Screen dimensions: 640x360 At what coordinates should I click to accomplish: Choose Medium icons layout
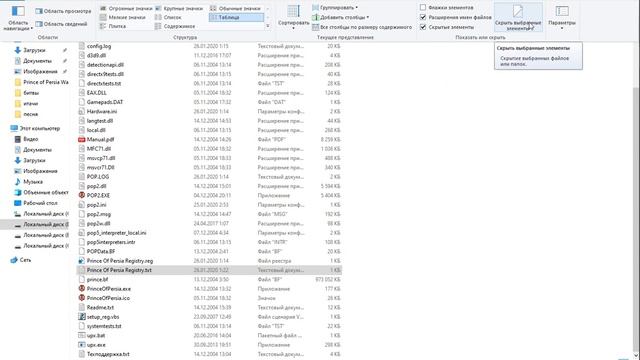236,8
